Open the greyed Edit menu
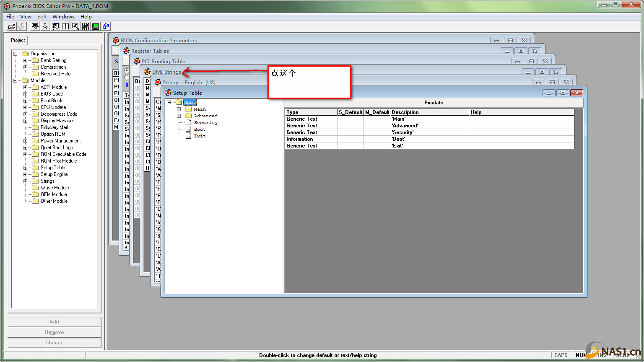644x362 pixels. click(42, 17)
